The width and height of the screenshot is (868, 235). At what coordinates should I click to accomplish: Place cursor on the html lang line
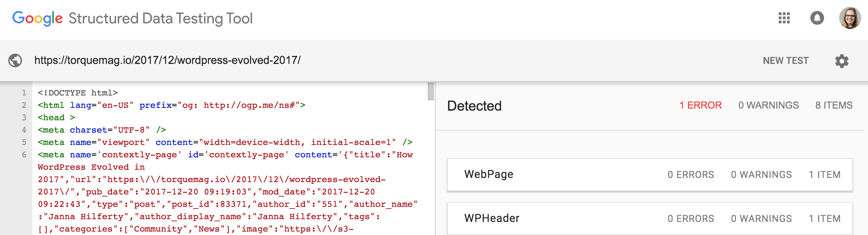point(171,105)
